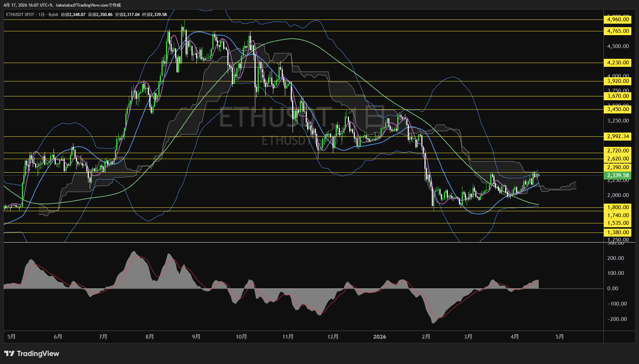
Task: Select the 1,380.00 price level label
Action: click(618, 232)
